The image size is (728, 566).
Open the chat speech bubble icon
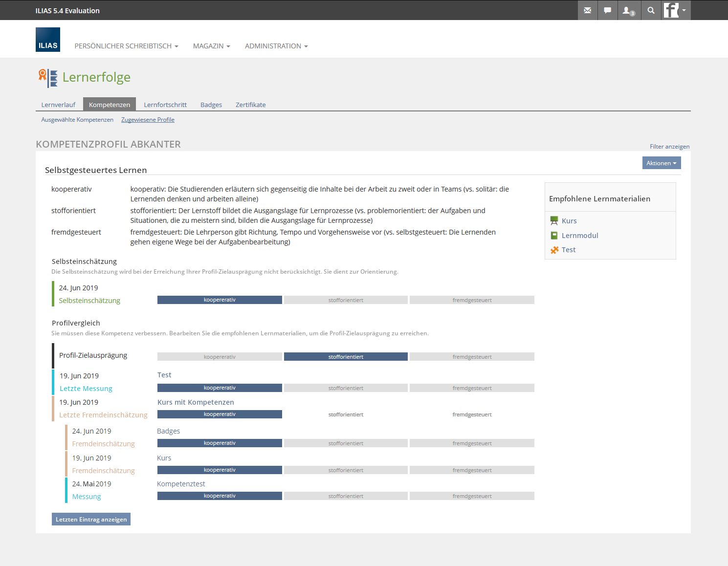[607, 10]
